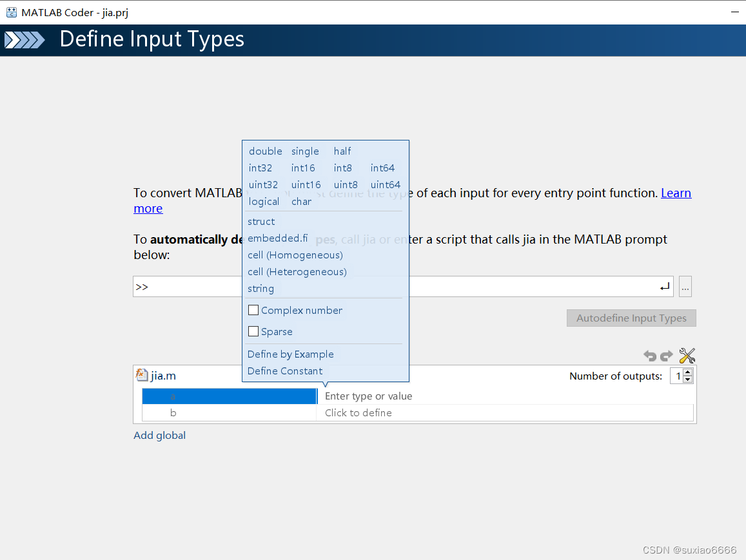Screen dimensions: 746x560
Task: Select input row a
Action: [x=230, y=396]
